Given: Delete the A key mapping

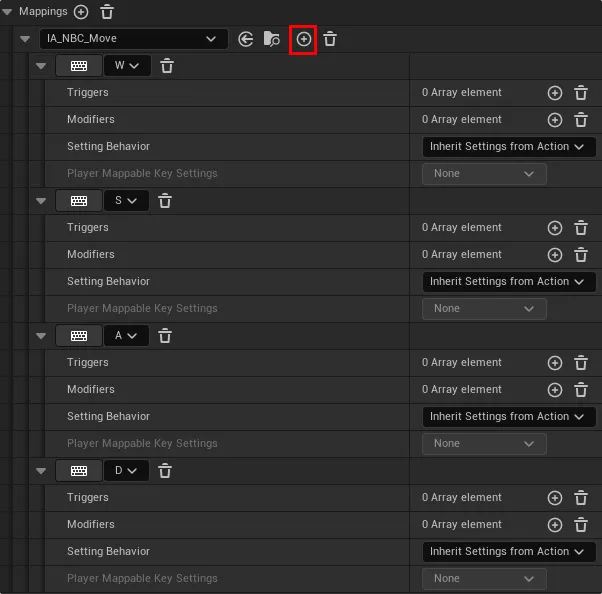Looking at the screenshot, I should click(x=165, y=336).
